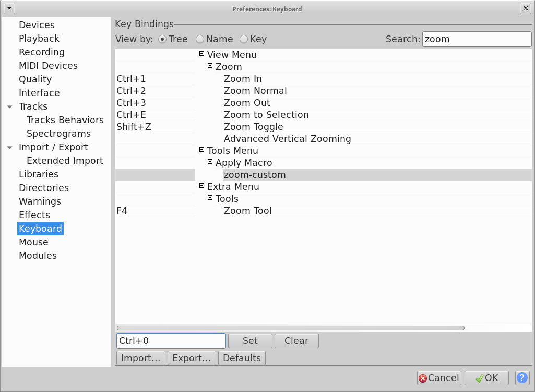Open the Quality preferences page
This screenshot has height=392, width=535.
[x=35, y=79]
